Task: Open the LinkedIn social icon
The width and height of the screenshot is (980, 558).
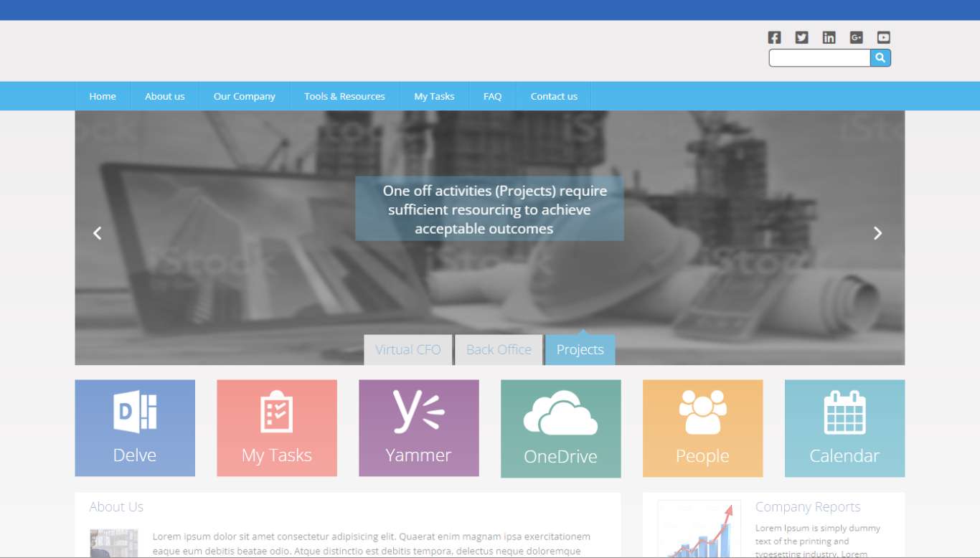Action: (829, 37)
